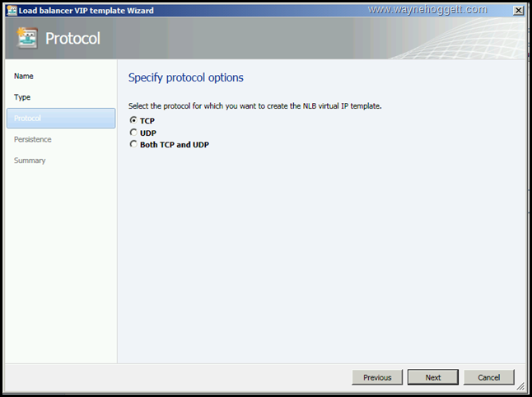Click the NLB virtual IP instruction text

pos(255,106)
